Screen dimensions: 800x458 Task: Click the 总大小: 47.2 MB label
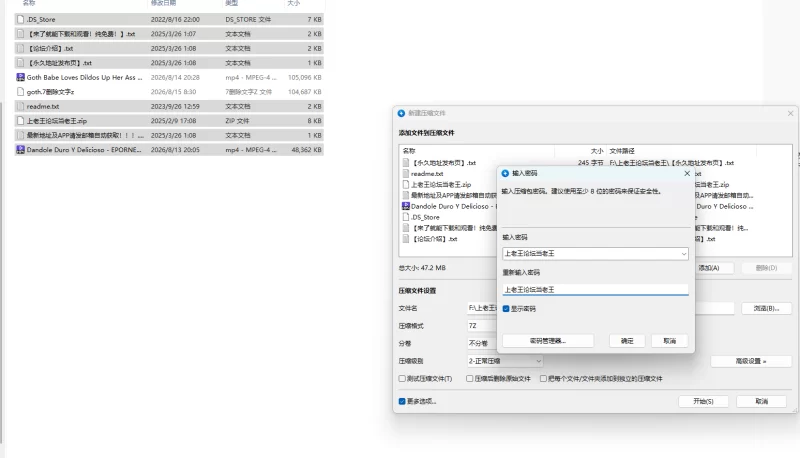(422, 268)
